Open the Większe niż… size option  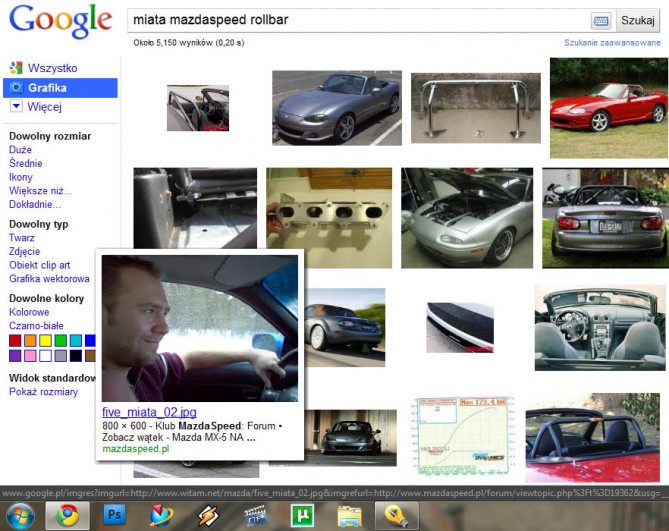pos(41,191)
